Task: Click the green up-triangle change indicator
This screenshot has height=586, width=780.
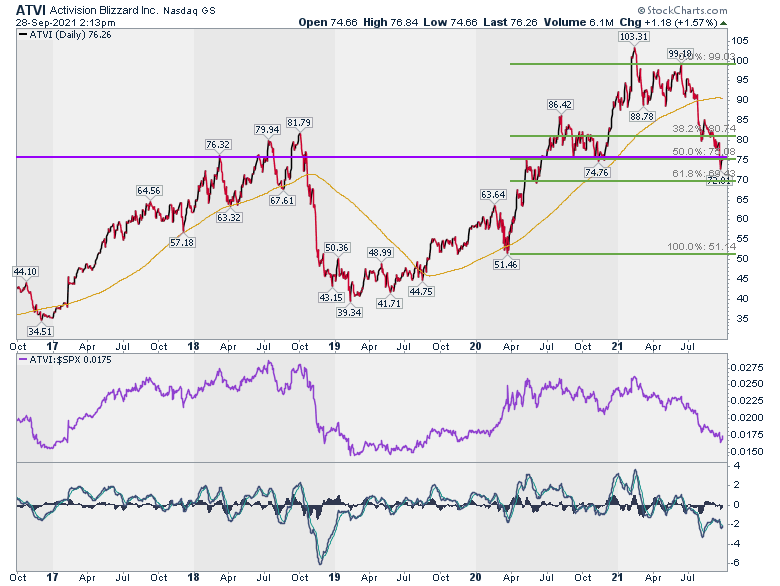Action: tap(723, 23)
